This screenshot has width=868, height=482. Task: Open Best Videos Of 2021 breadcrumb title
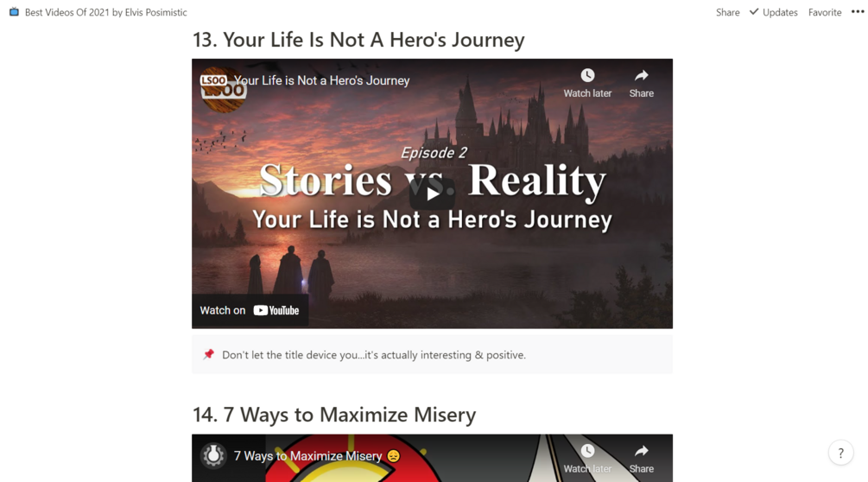(x=105, y=12)
